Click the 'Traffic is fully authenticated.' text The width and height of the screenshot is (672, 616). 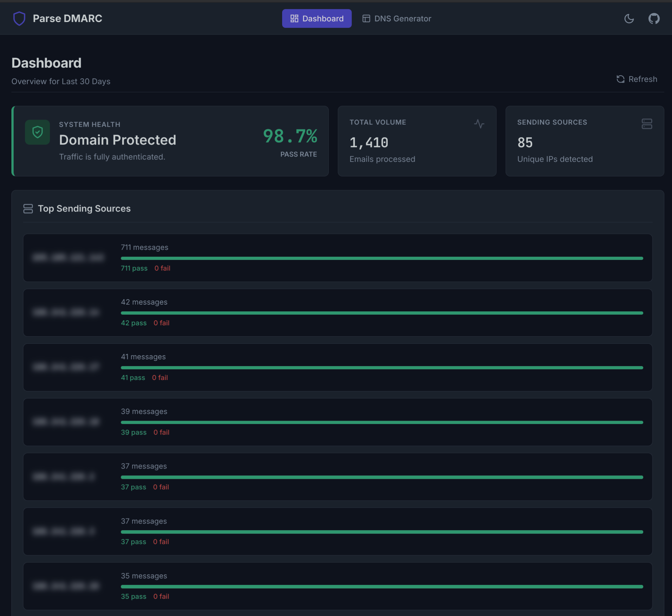(112, 157)
